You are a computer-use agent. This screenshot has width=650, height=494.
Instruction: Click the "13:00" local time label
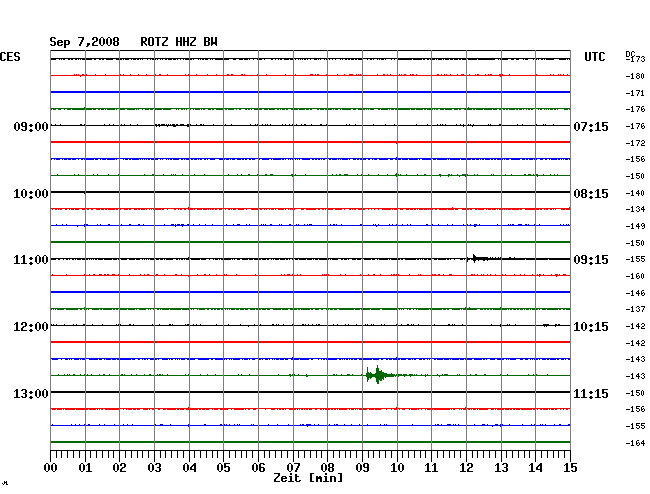(31, 393)
